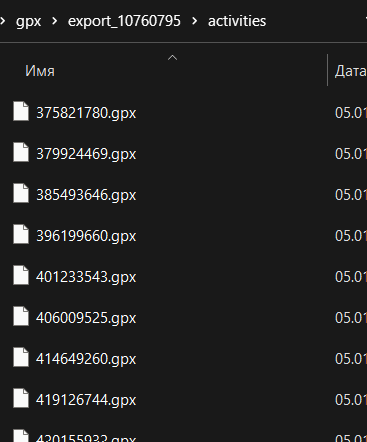Expand chevron after gpx breadcrumb
Viewport: 367px width, 442px height.
click(54, 21)
